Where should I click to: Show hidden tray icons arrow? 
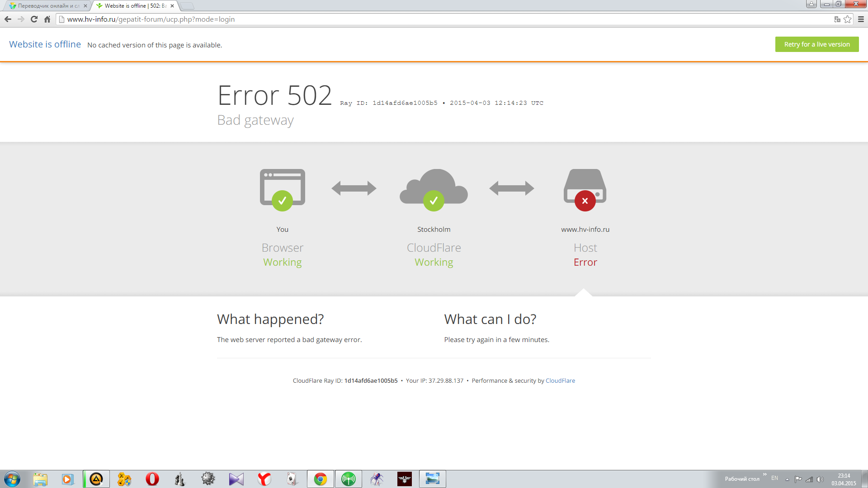pyautogui.click(x=787, y=479)
